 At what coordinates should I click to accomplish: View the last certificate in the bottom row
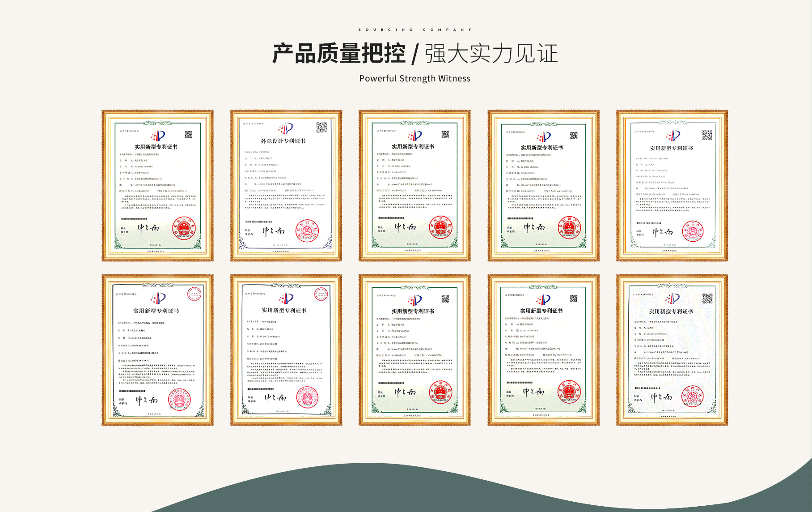coord(672,350)
